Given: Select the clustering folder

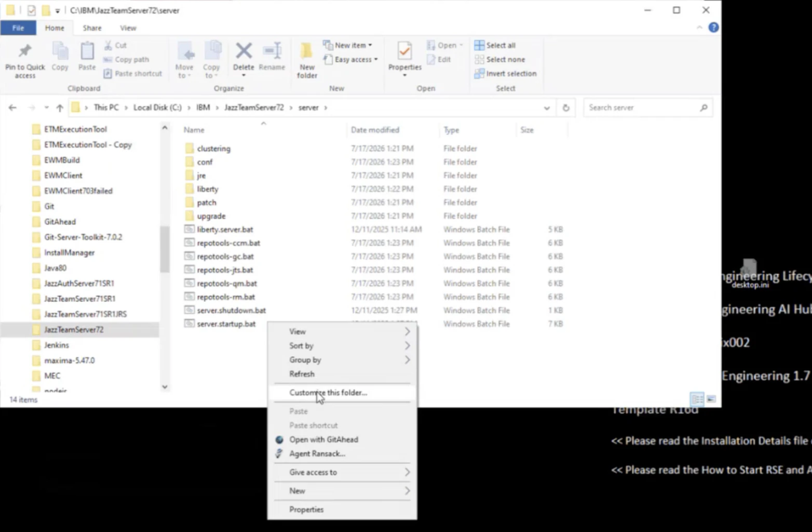Looking at the screenshot, I should tap(213, 149).
